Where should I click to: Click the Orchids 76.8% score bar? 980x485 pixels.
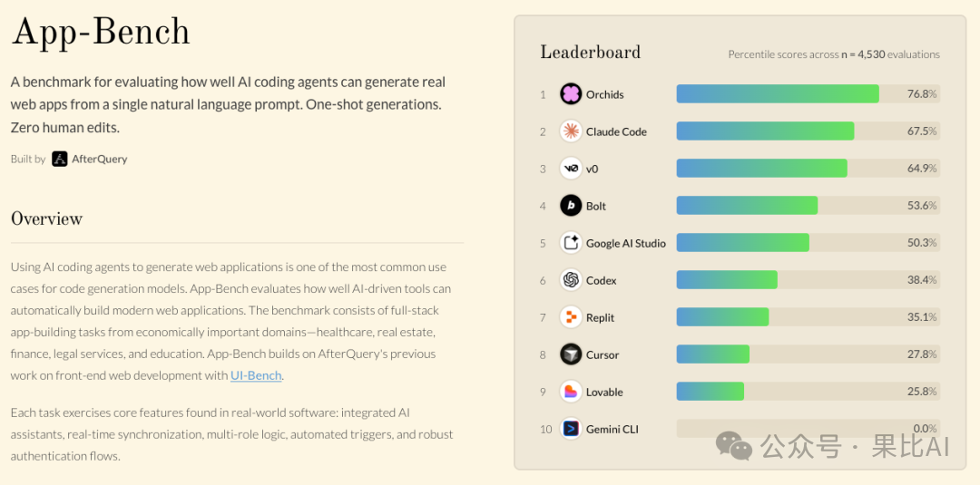coord(778,94)
